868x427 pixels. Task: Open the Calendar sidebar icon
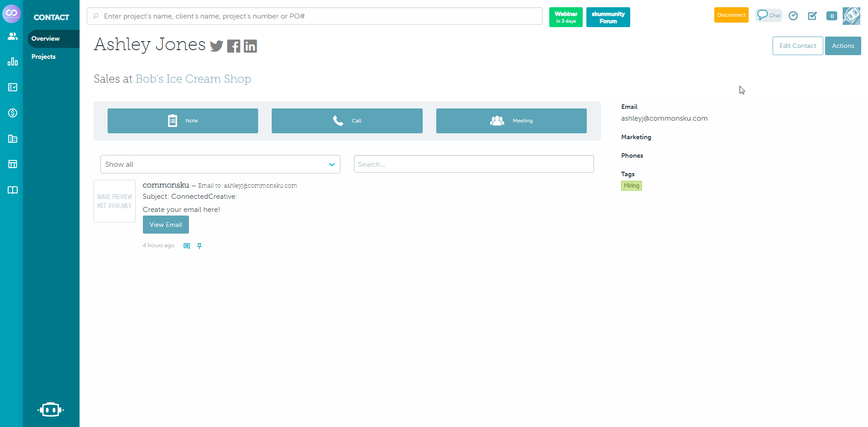(12, 164)
